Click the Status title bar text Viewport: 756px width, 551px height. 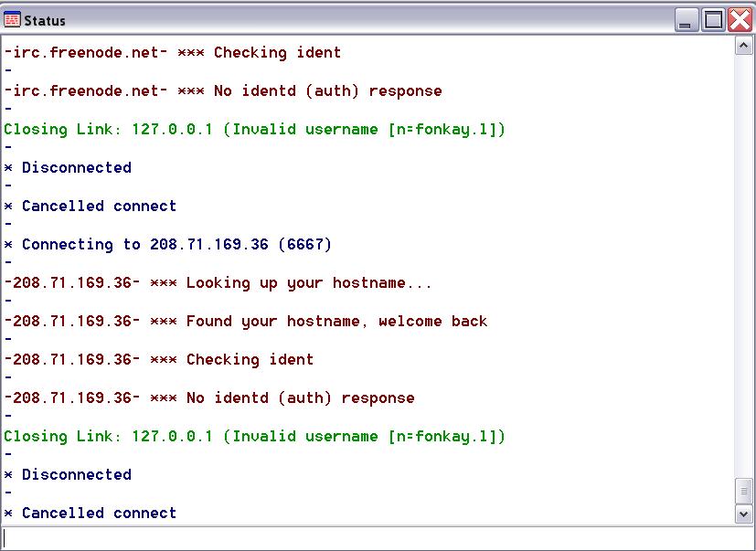coord(45,20)
